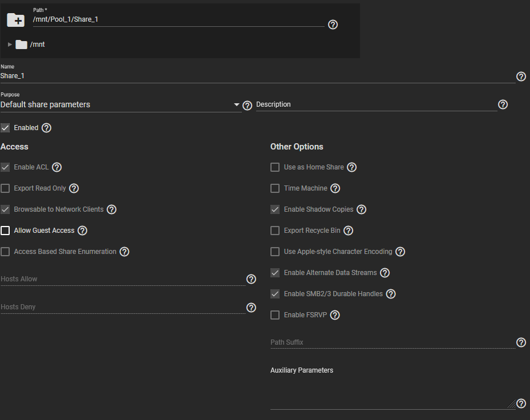Show help for Auxiliary Parameters

point(521,403)
